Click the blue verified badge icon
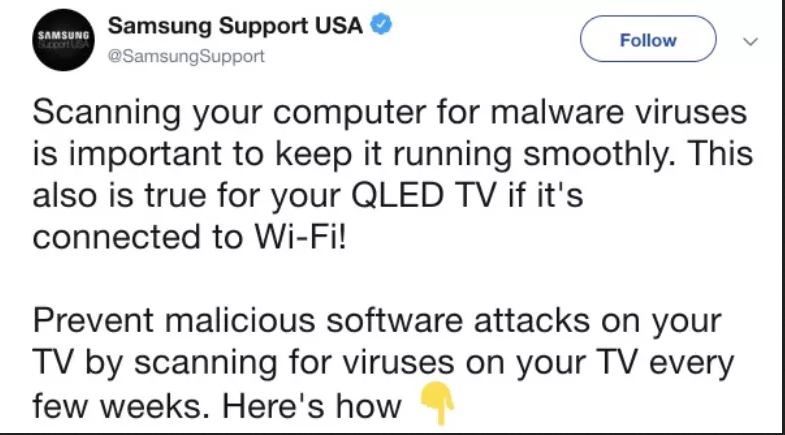785x435 pixels. tap(381, 25)
